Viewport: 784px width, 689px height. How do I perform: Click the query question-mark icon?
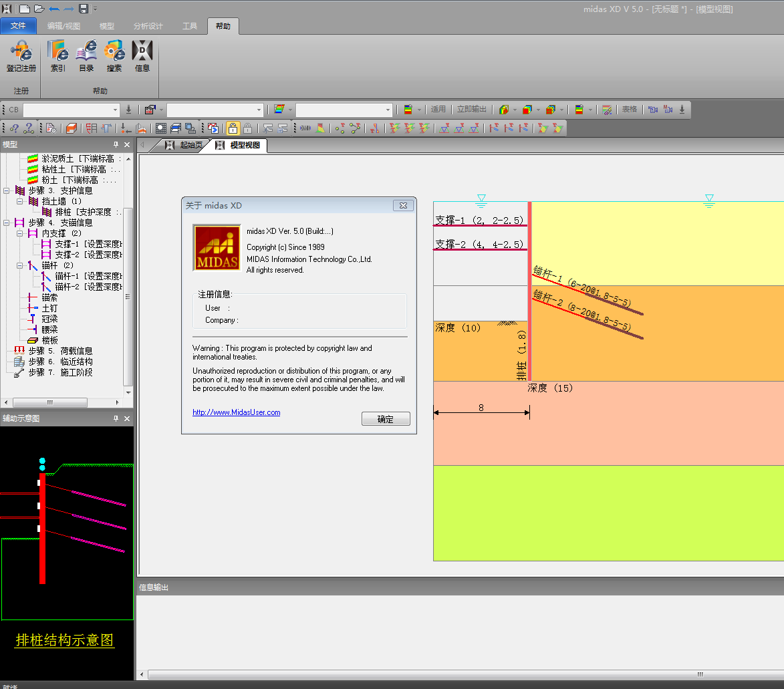pos(14,128)
